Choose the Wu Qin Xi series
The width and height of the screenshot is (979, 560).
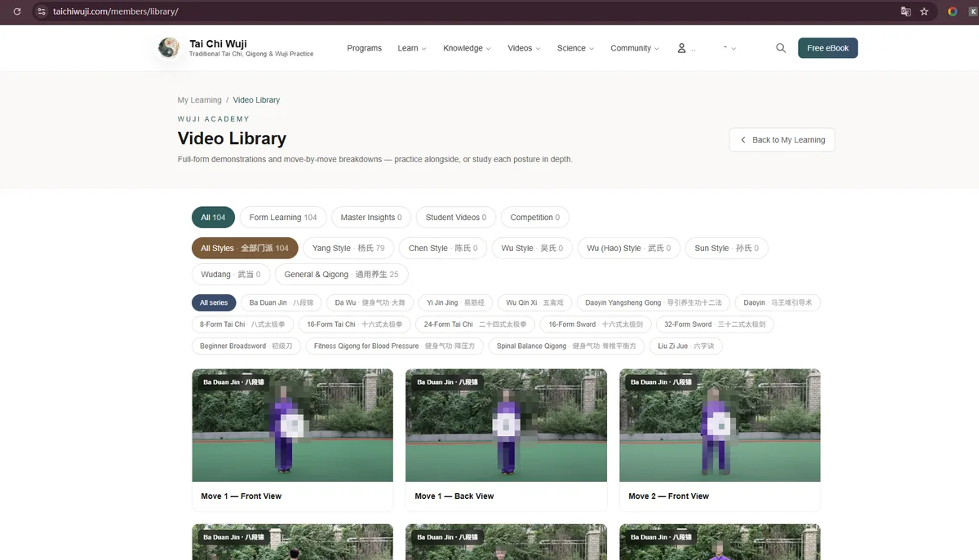pyautogui.click(x=533, y=302)
